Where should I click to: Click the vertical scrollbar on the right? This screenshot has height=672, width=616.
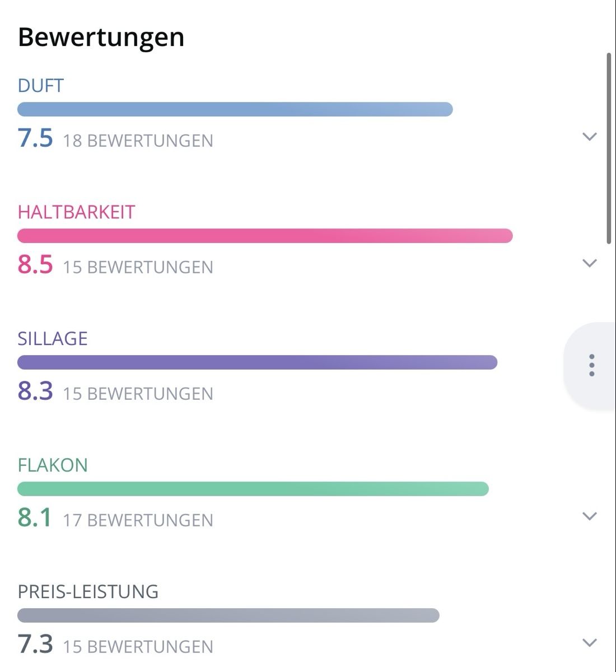click(x=609, y=148)
